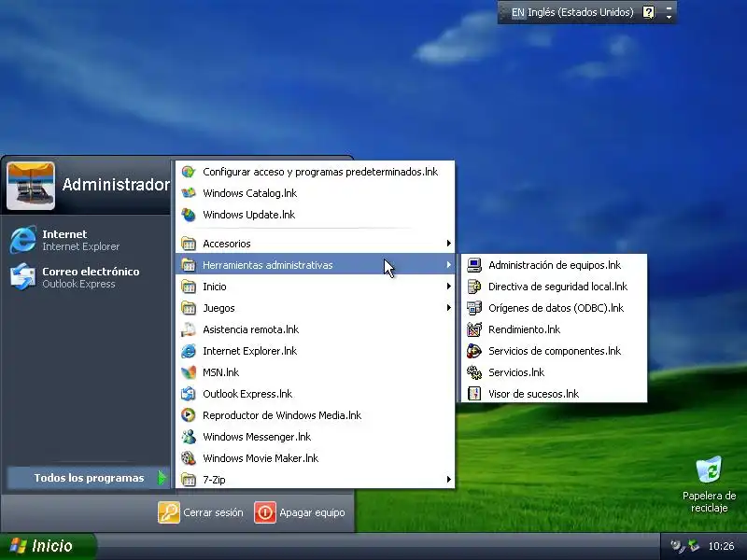The image size is (747, 560).
Task: Click the Orígenes de datos (ODBC) icon
Action: click(x=474, y=308)
